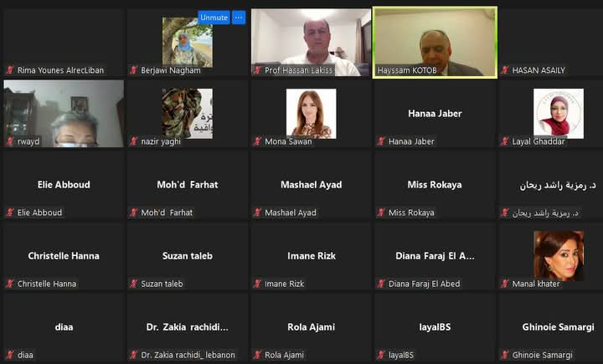The image size is (603, 364).
Task: Click muted microphone icon beside rwayd
Action: pyautogui.click(x=10, y=141)
